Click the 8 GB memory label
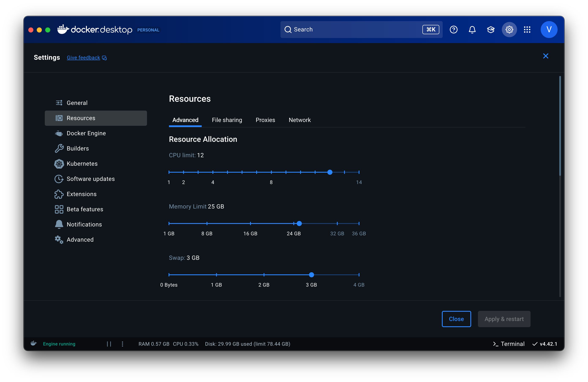The height and width of the screenshot is (382, 588). [x=207, y=234]
